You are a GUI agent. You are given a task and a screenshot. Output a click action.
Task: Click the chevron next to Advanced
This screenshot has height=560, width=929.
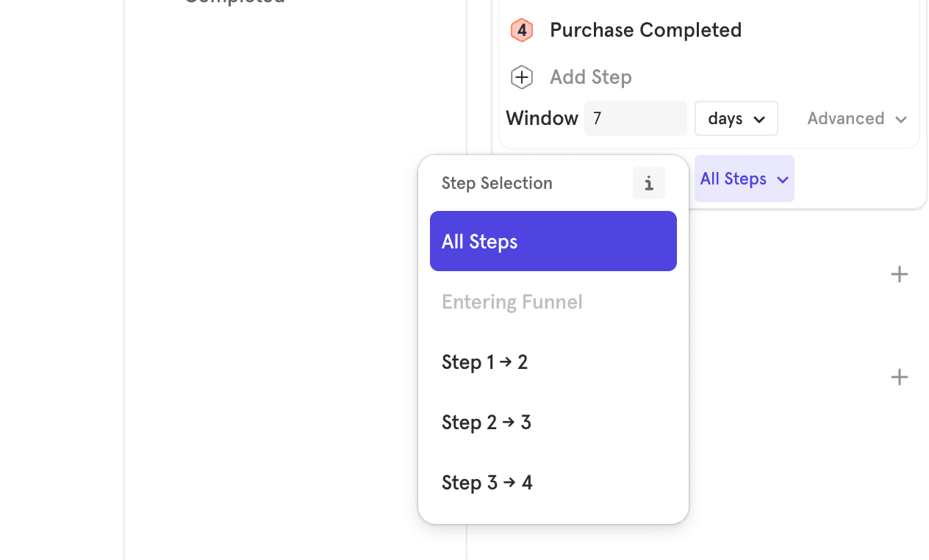click(903, 118)
